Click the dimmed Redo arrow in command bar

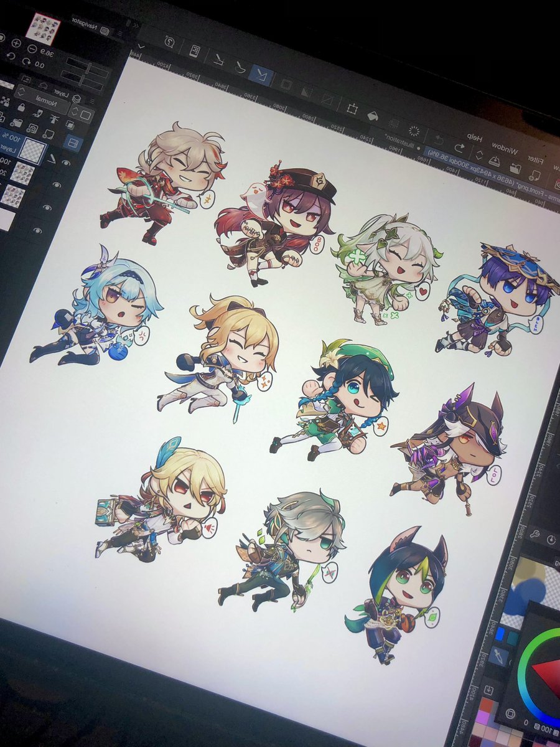click(x=439, y=141)
